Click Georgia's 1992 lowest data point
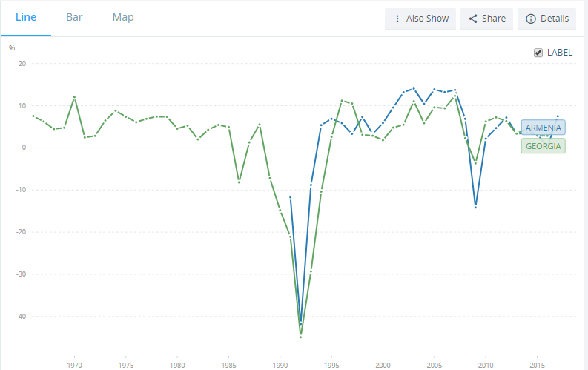Screen dimensions: 588x370 point(300,337)
